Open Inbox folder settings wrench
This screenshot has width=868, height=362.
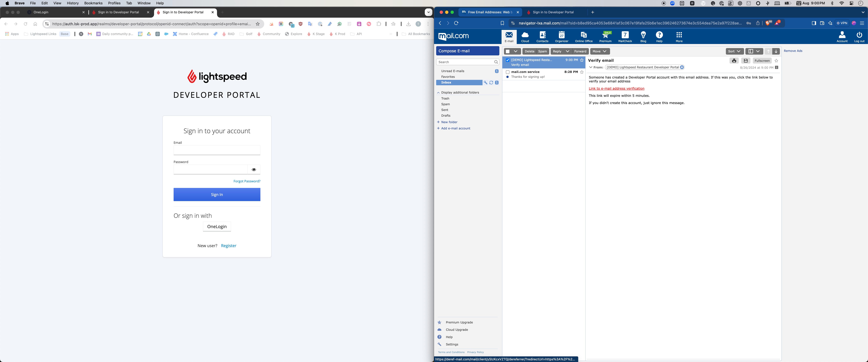tap(486, 83)
